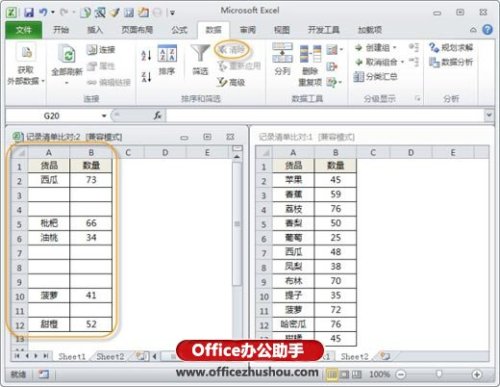
Task: Click 删除重复项 (Remove Duplicates) icon
Action: point(310,55)
